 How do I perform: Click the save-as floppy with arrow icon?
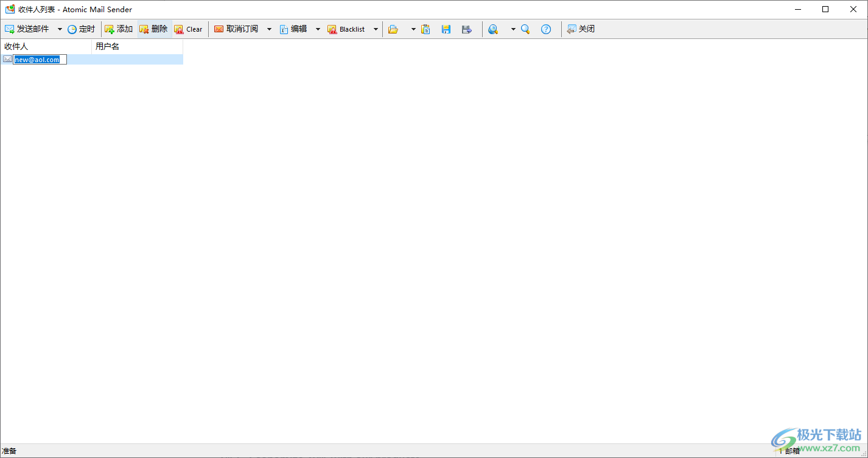(467, 29)
